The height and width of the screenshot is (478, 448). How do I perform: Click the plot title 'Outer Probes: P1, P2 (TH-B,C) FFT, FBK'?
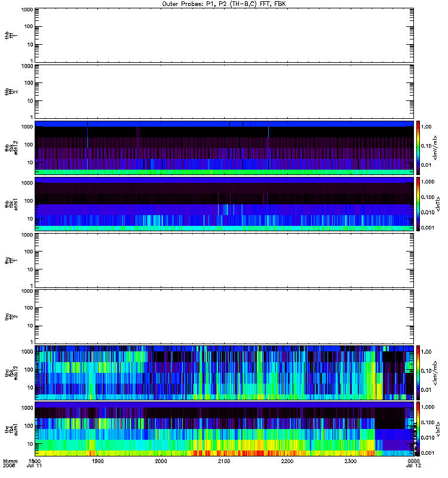[224, 4]
